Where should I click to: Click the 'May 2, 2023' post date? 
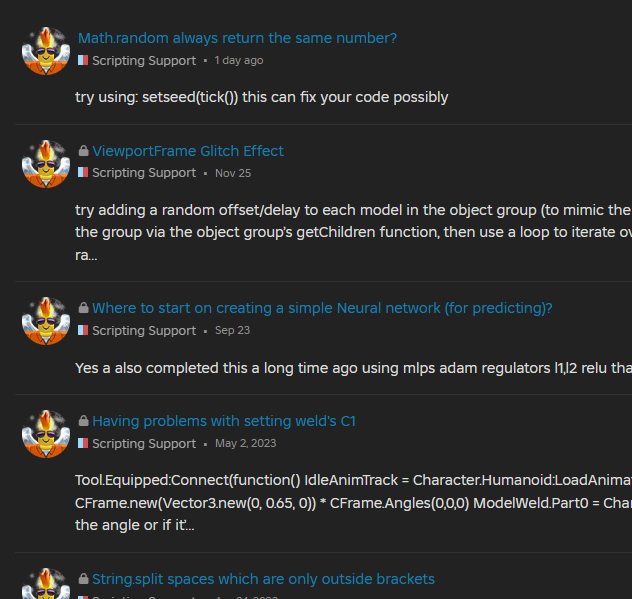[246, 443]
